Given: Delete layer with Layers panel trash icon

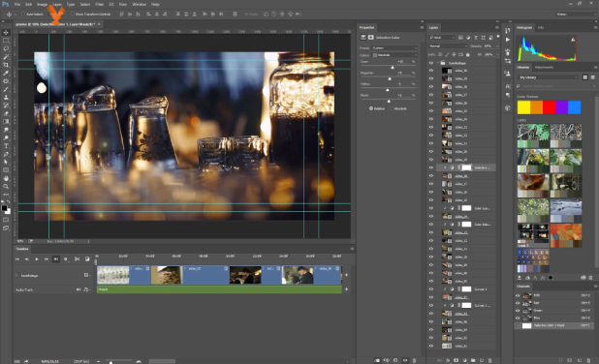Looking at the screenshot, I should 490,360.
